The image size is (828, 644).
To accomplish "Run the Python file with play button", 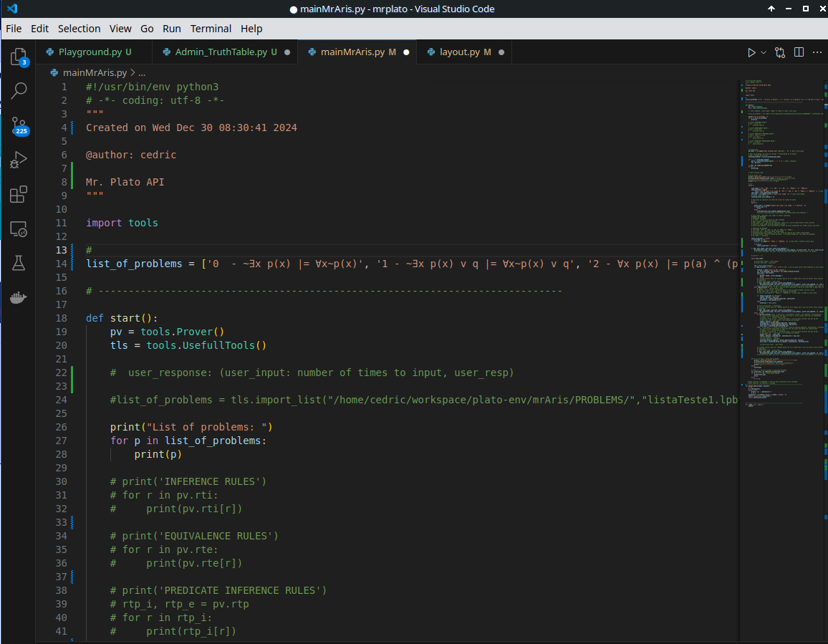I will tap(751, 52).
